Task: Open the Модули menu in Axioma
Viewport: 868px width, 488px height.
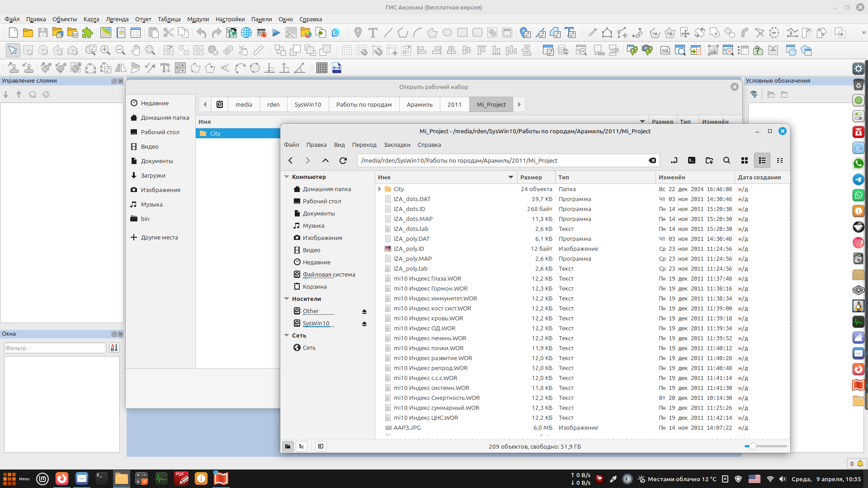Action: click(x=198, y=19)
